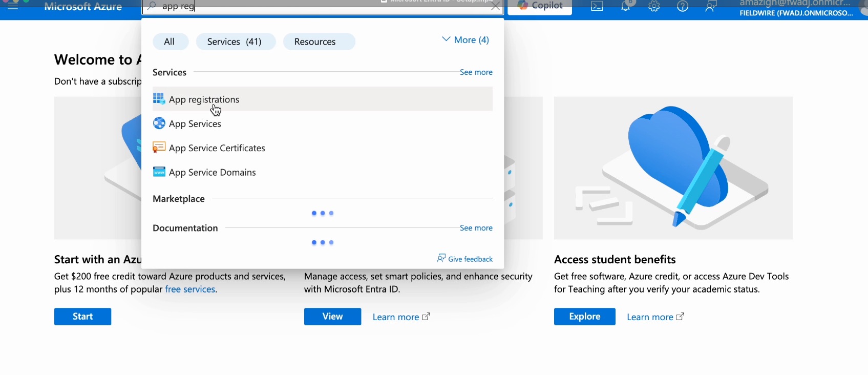The width and height of the screenshot is (868, 375).
Task: Click Give feedback in search panel
Action: [x=465, y=259]
